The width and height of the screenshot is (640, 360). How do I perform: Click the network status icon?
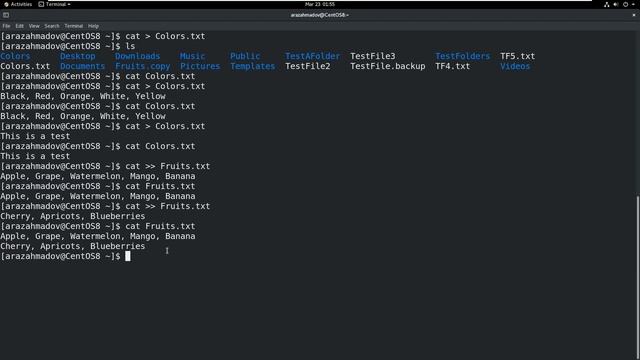(x=607, y=4)
